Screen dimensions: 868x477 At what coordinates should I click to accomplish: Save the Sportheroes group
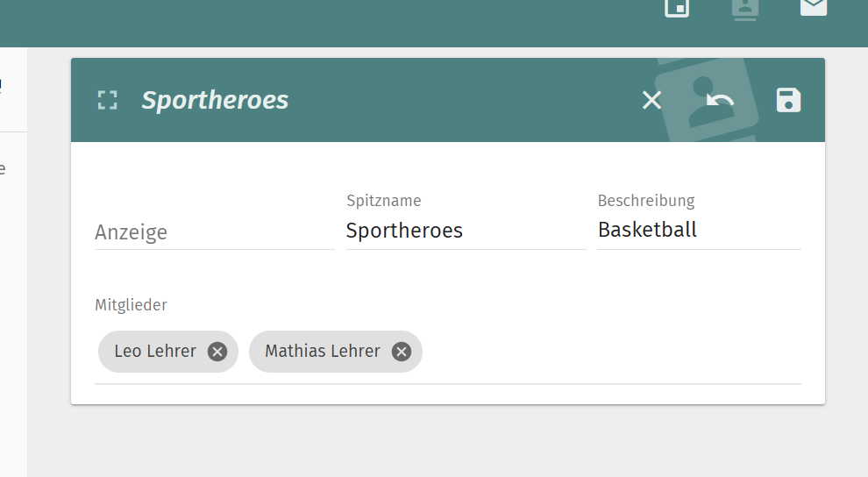pos(788,100)
